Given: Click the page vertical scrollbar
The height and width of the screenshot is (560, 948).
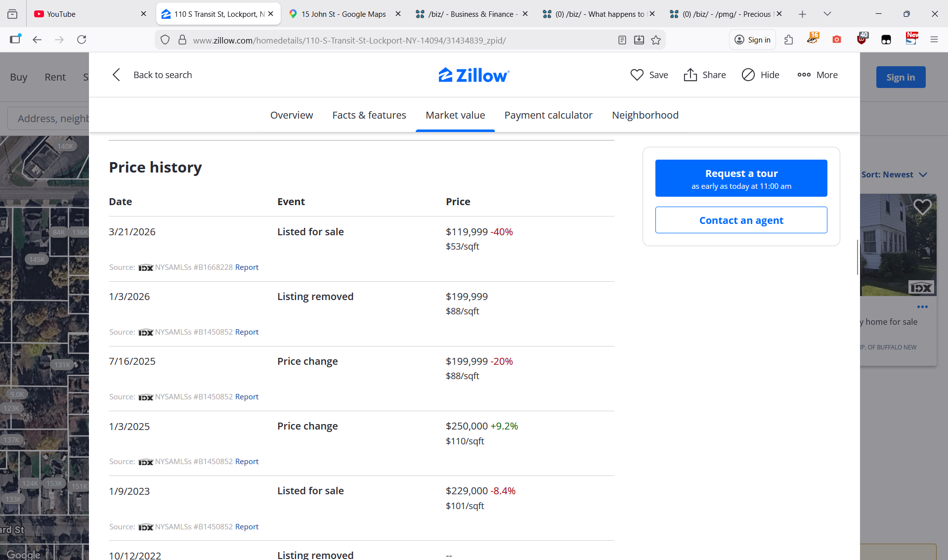Looking at the screenshot, I should tap(857, 257).
